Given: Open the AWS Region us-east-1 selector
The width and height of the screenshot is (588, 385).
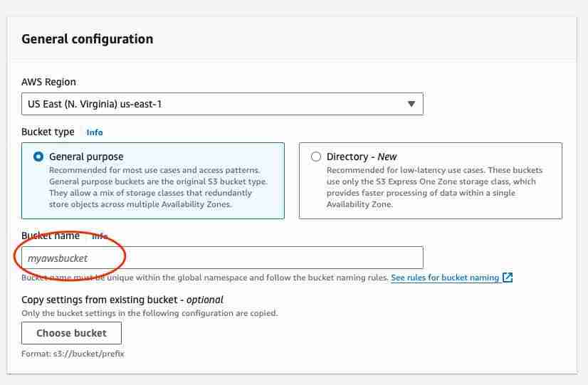Looking at the screenshot, I should [x=222, y=104].
